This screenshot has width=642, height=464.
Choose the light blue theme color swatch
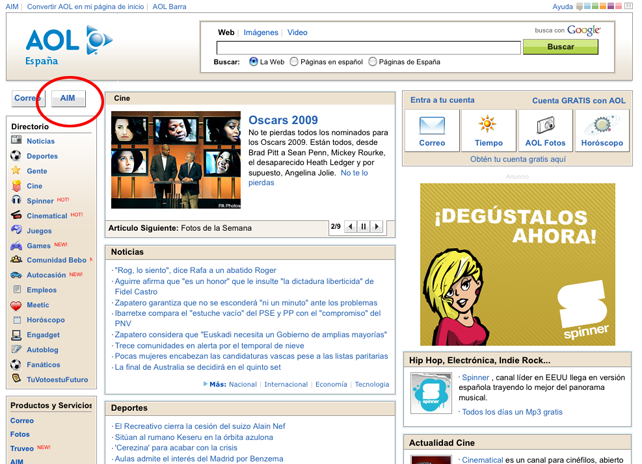587,6
